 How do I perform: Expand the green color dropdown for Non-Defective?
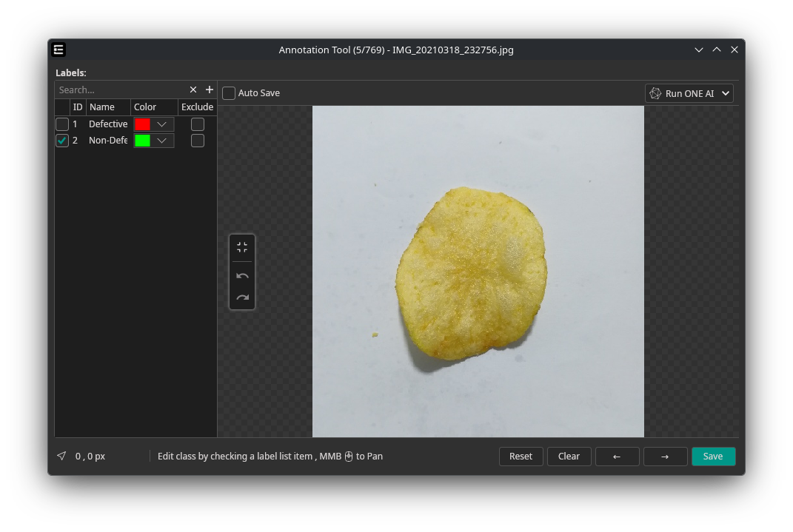click(x=161, y=141)
